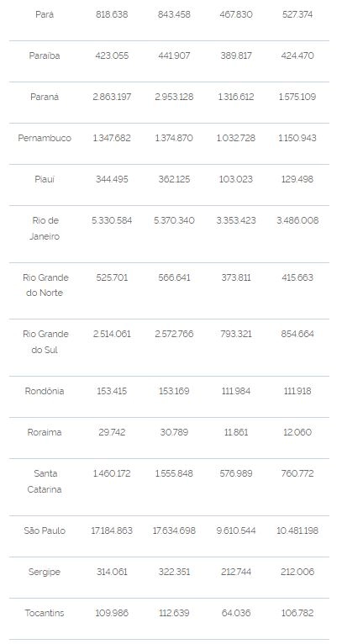Select São Paulo value 10.481.198

click(297, 531)
